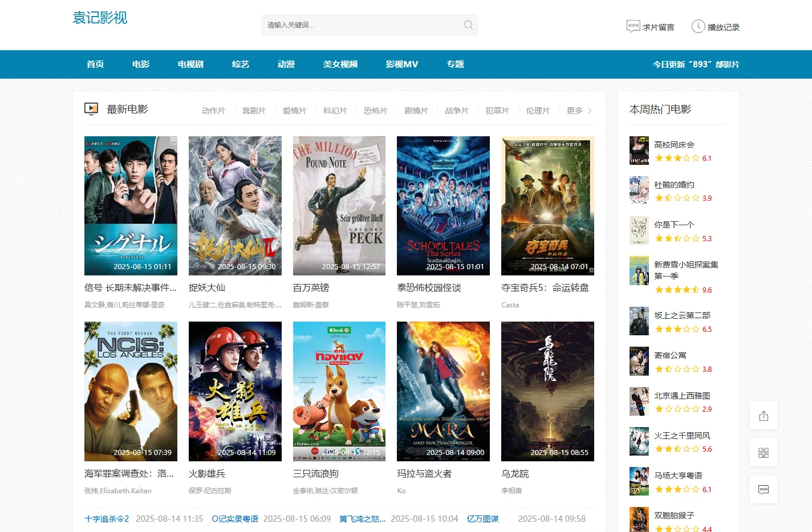Open 新费雪小姐探案集第一季 hot entry
Image resolution: width=812 pixels, height=532 pixels.
point(686,270)
